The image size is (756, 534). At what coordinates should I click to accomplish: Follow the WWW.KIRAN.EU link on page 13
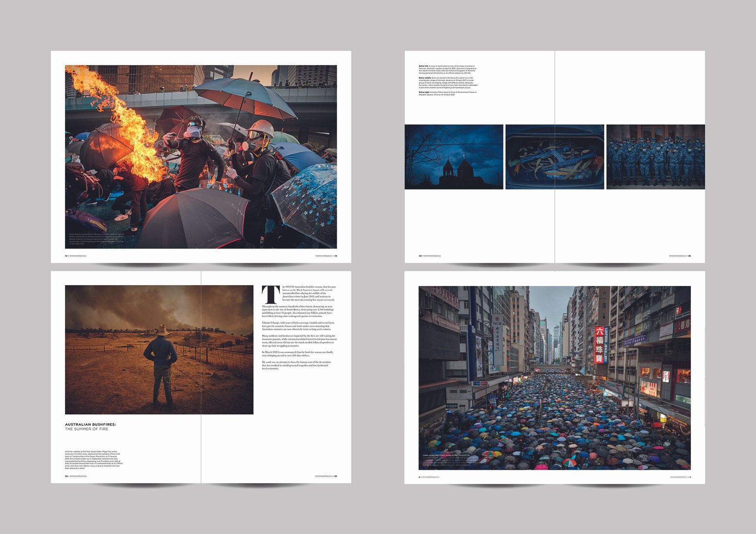click(x=324, y=256)
